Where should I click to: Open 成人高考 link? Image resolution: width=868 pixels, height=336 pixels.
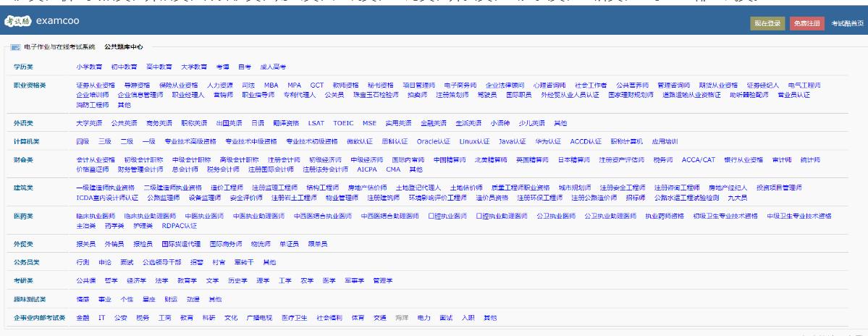273,67
